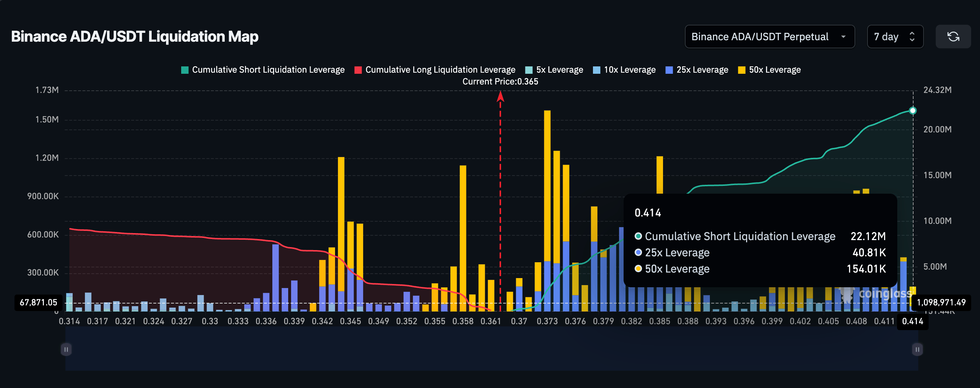Open the Binance ADA/USDT Perpetual pair dropdown
Screen dimensions: 980x388
pyautogui.click(x=770, y=37)
